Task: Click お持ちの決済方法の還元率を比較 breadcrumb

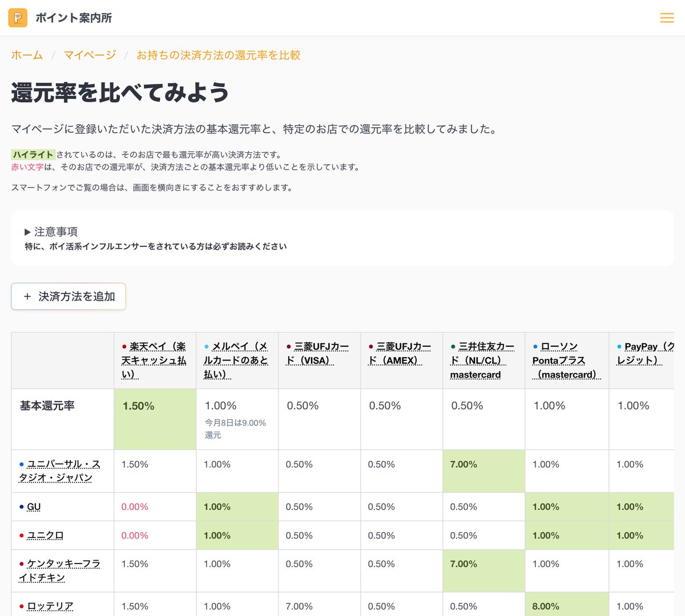Action: (218, 55)
